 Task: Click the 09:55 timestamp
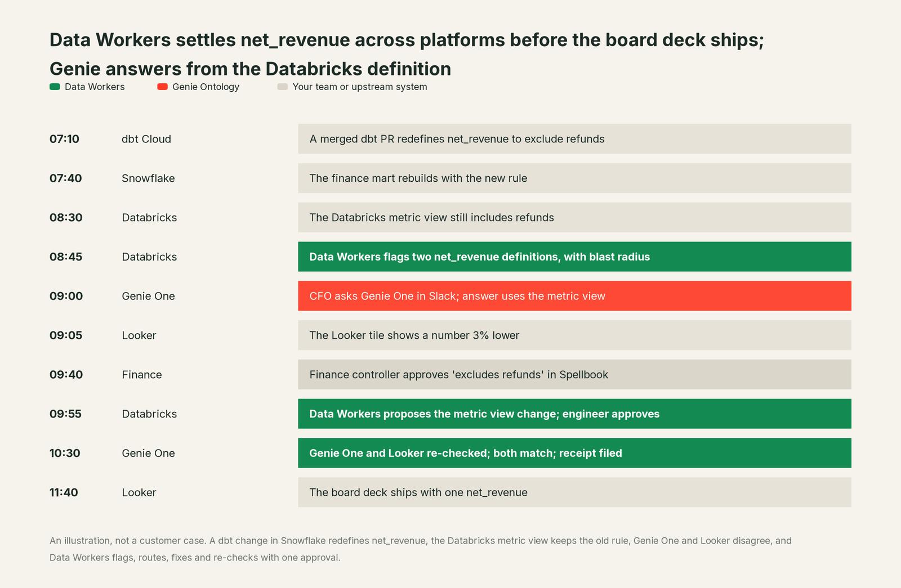click(65, 414)
